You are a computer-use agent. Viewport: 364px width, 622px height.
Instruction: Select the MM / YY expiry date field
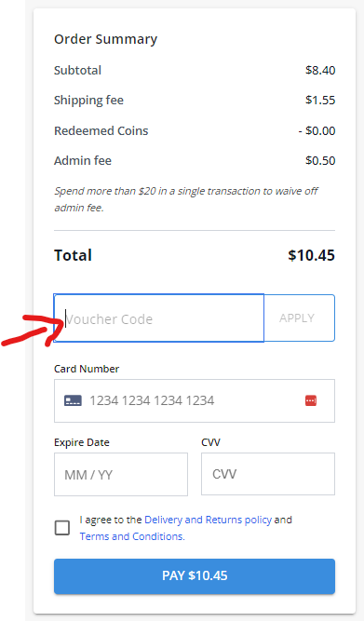pos(121,475)
